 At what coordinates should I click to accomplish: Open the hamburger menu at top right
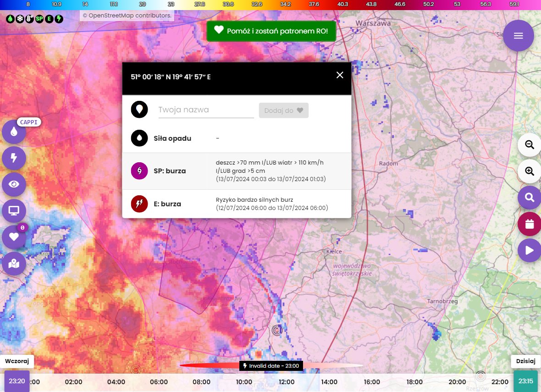click(519, 35)
